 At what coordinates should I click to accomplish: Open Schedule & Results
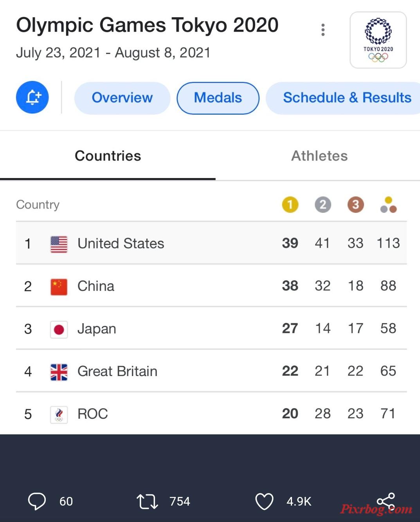(x=343, y=98)
